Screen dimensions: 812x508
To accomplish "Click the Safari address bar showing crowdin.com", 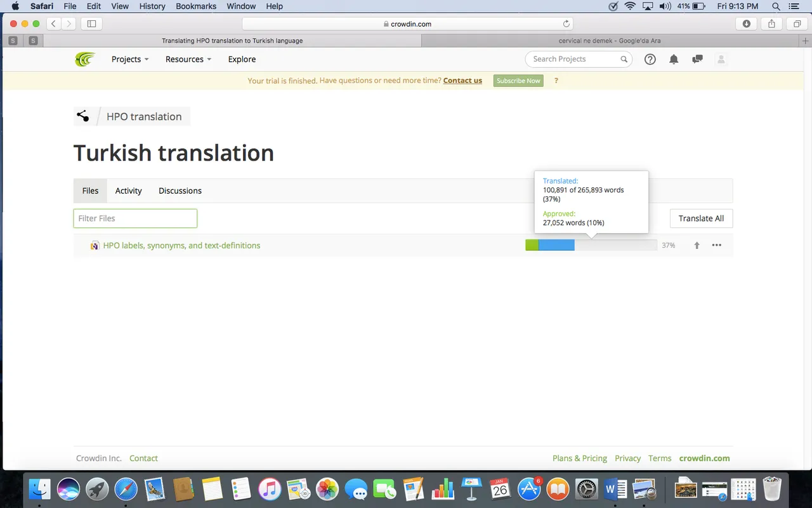I will (407, 23).
